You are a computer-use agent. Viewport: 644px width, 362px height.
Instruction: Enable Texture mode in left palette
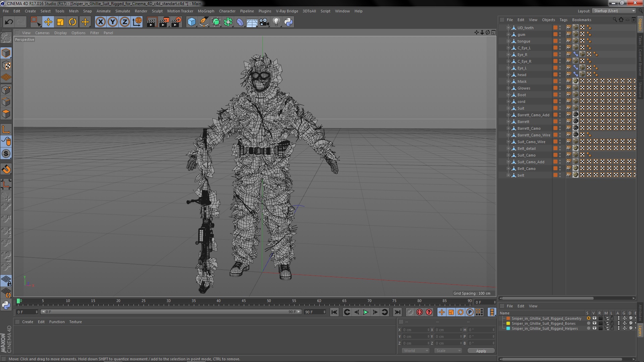pos(6,65)
